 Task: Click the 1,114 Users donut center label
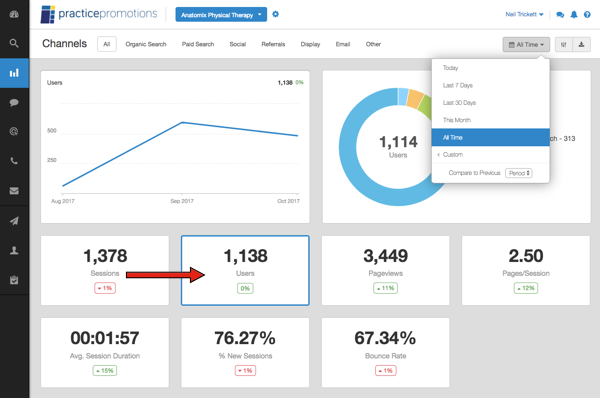[398, 147]
